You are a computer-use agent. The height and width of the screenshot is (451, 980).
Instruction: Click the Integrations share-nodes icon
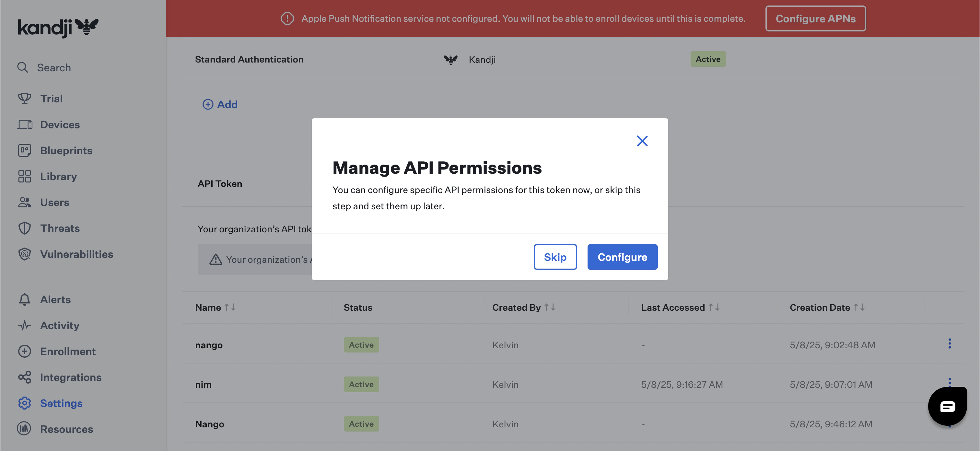point(24,377)
